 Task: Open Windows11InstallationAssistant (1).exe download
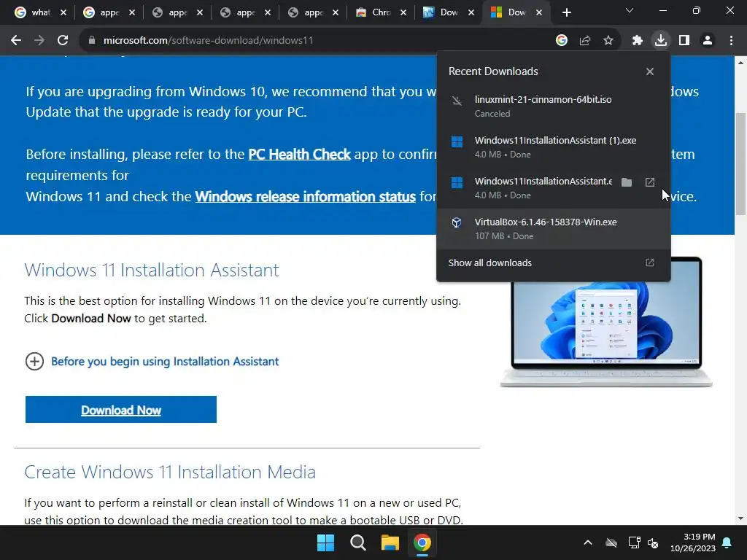554,147
